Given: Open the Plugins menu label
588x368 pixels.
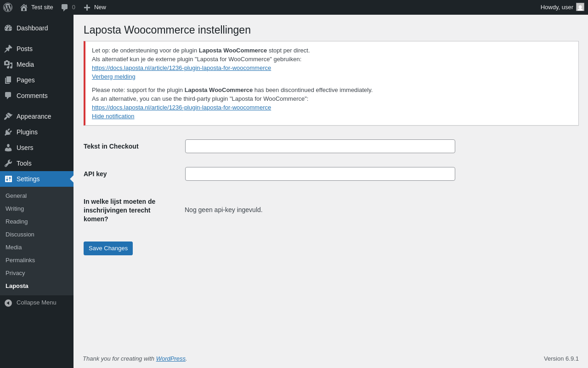Looking at the screenshot, I should 27,132.
